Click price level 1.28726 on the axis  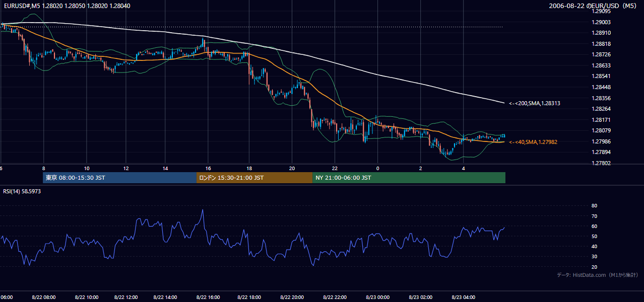point(601,54)
